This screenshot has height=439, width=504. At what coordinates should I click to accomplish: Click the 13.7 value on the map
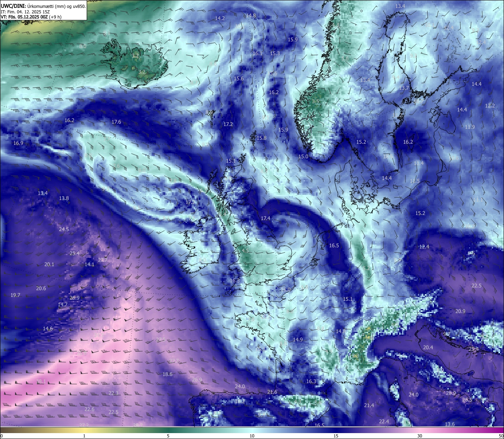coord(404,88)
